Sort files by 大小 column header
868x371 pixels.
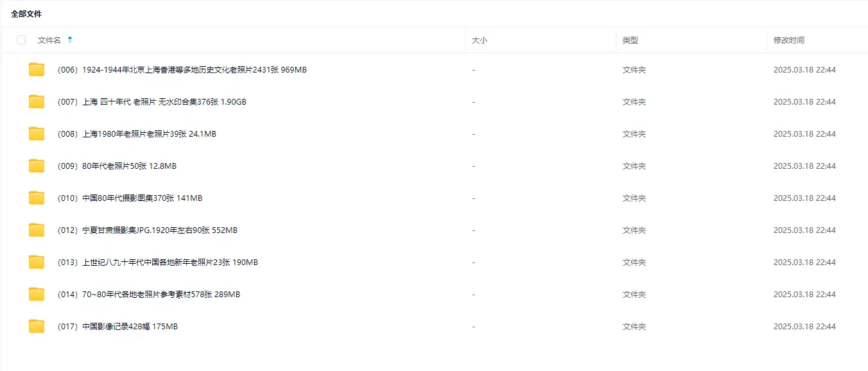coord(480,40)
